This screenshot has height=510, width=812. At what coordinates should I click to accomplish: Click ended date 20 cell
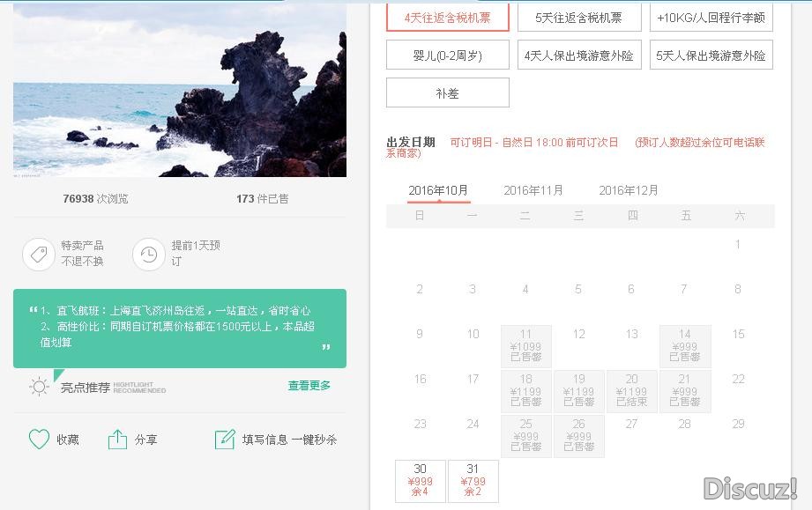(x=632, y=390)
